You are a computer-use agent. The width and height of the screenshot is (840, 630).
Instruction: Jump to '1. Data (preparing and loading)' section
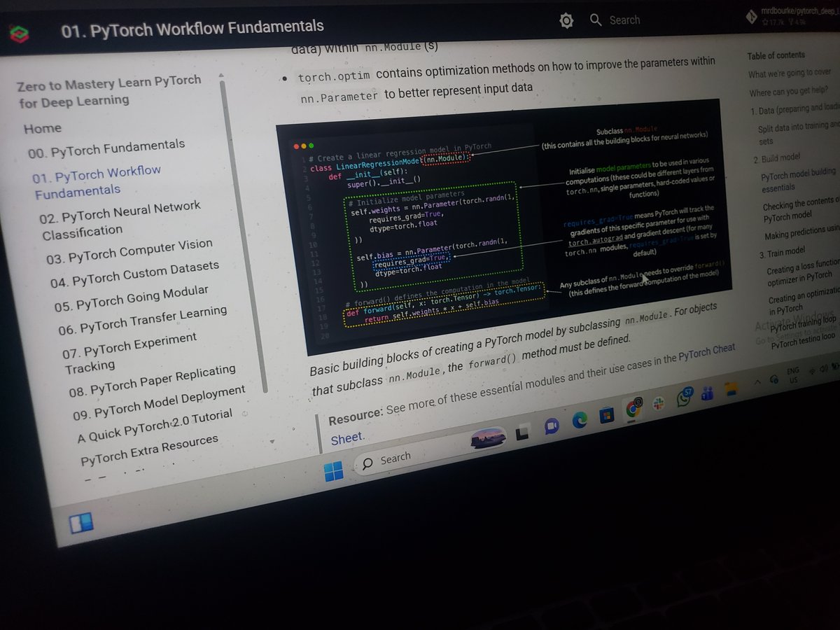pyautogui.click(x=794, y=110)
